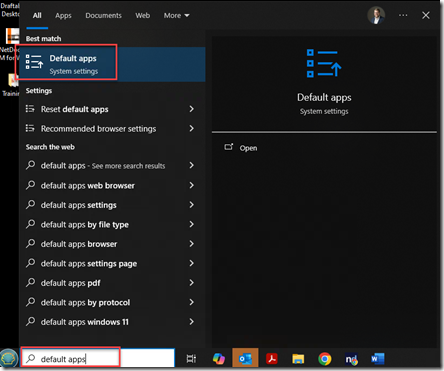Screen dimensions: 444x371
Task: Click the large Default apps preview icon
Action: click(324, 63)
